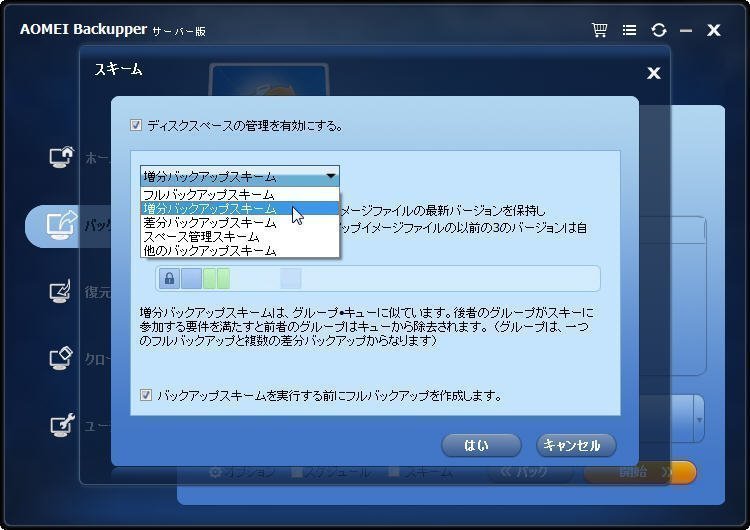Close the AOMEI Backupper main window
750x530 pixels.
pos(713,30)
